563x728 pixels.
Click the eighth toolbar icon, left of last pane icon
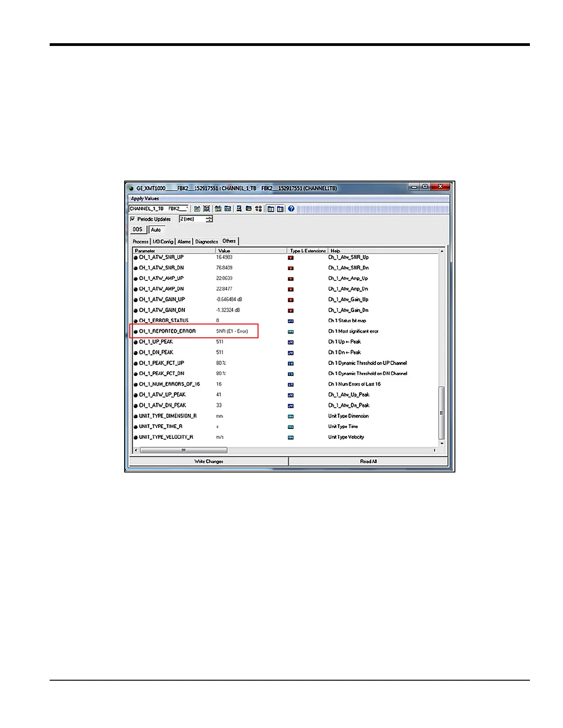(x=271, y=209)
